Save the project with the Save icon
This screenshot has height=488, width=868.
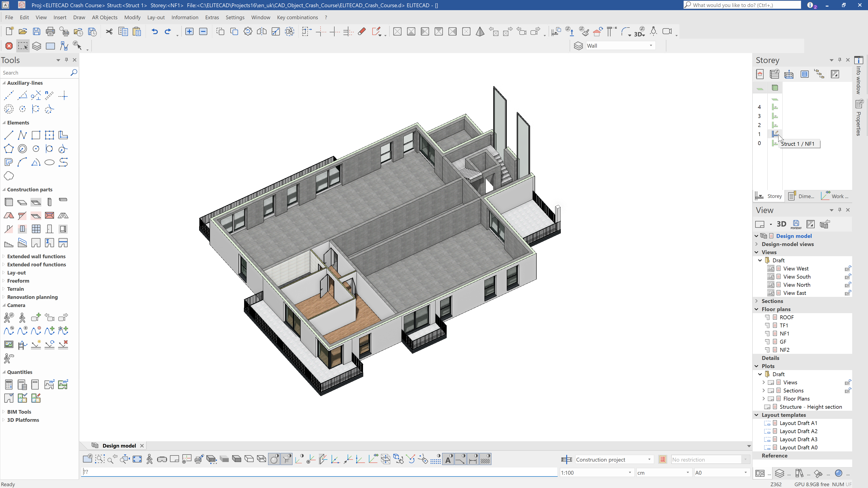36,31
